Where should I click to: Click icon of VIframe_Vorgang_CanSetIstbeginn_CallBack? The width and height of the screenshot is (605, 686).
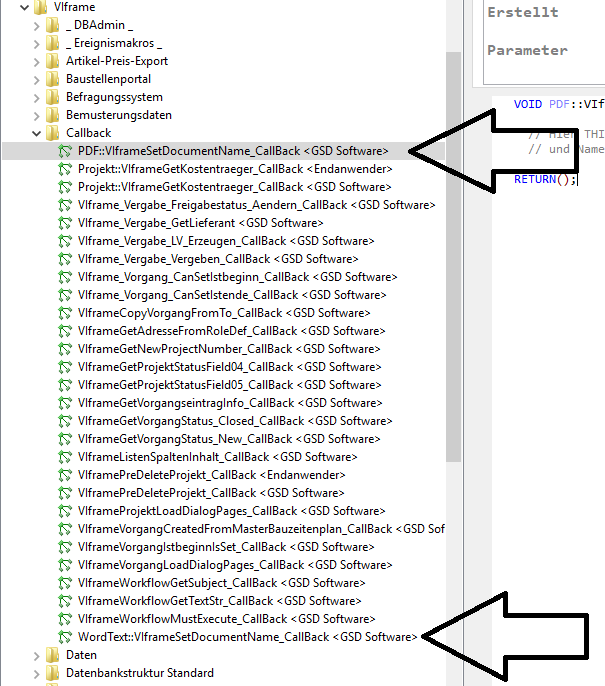65,277
